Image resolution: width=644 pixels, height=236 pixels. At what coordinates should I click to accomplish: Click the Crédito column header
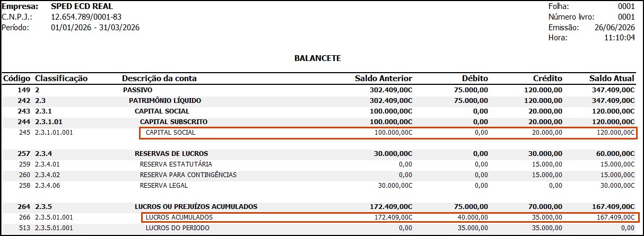[547, 78]
